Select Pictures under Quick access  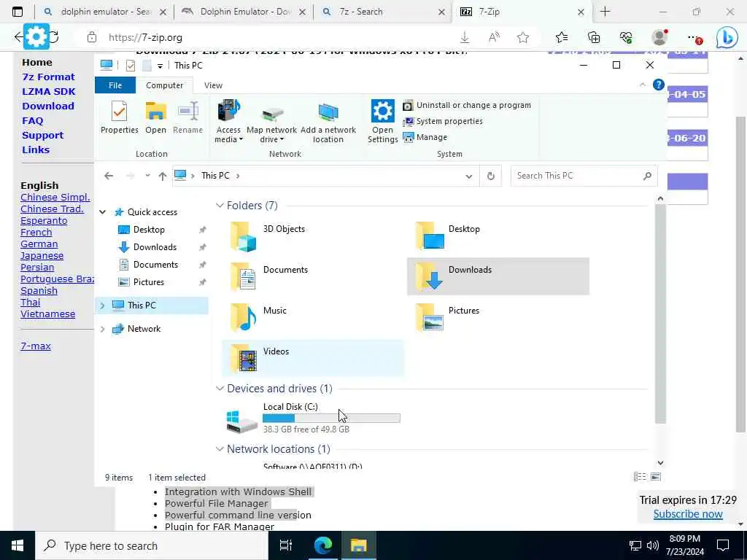[x=149, y=282]
